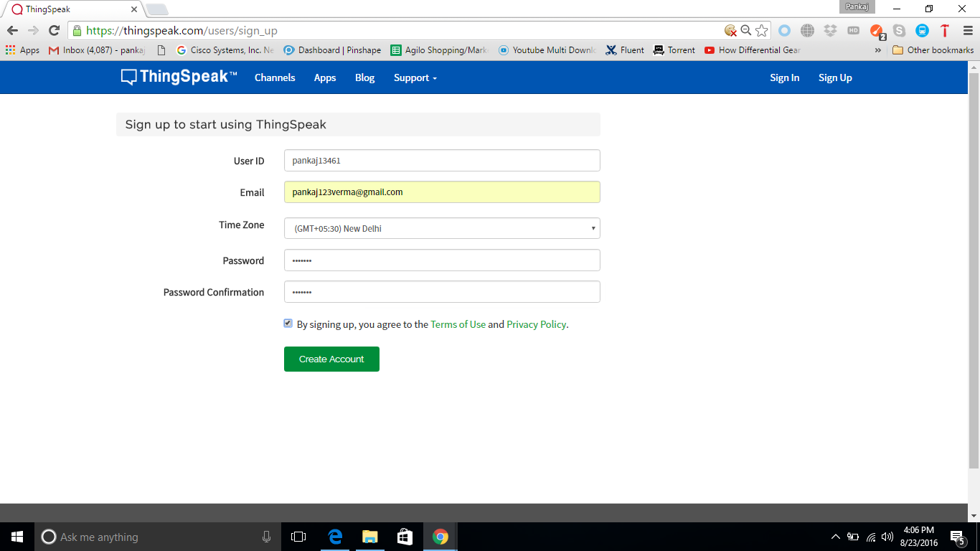Click the User ID input field
Image resolution: width=980 pixels, height=551 pixels.
click(x=442, y=161)
